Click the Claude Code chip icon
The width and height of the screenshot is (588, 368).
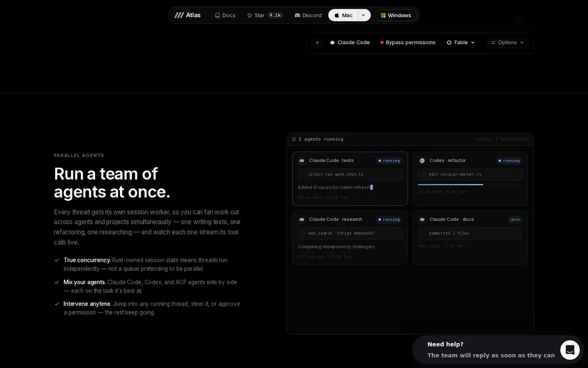332,42
